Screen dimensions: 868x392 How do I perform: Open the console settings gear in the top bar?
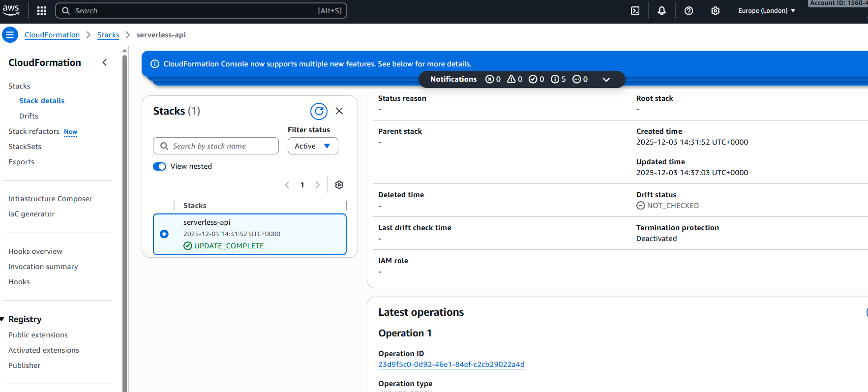point(716,11)
